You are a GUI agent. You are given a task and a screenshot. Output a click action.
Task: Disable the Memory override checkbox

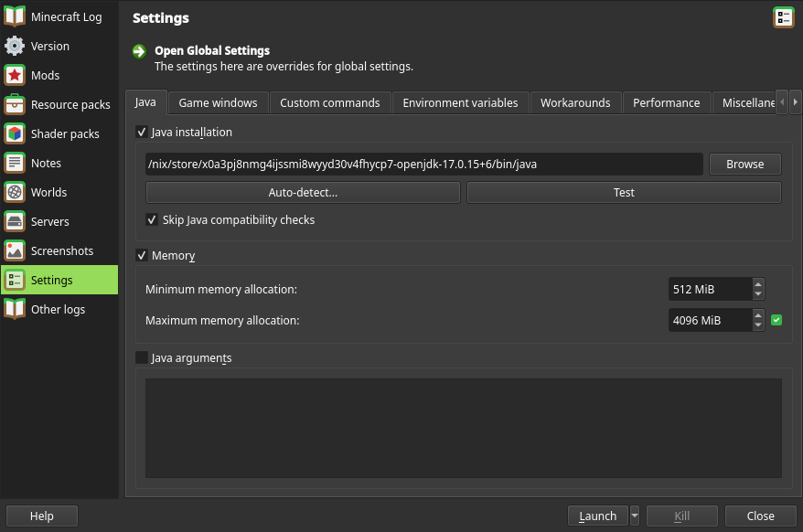142,255
